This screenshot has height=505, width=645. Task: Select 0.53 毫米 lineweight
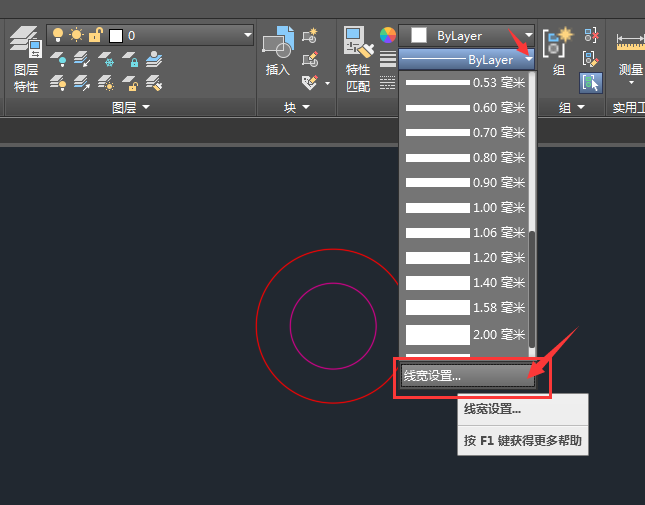point(465,83)
